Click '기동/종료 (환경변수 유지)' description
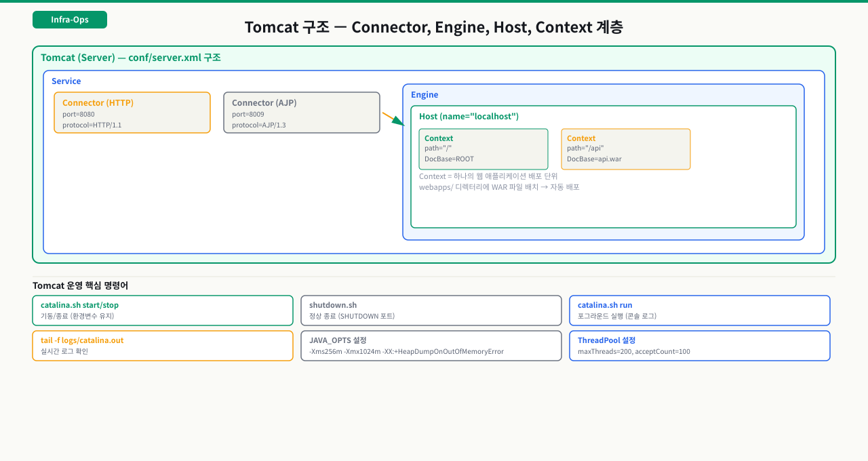 pos(77,316)
